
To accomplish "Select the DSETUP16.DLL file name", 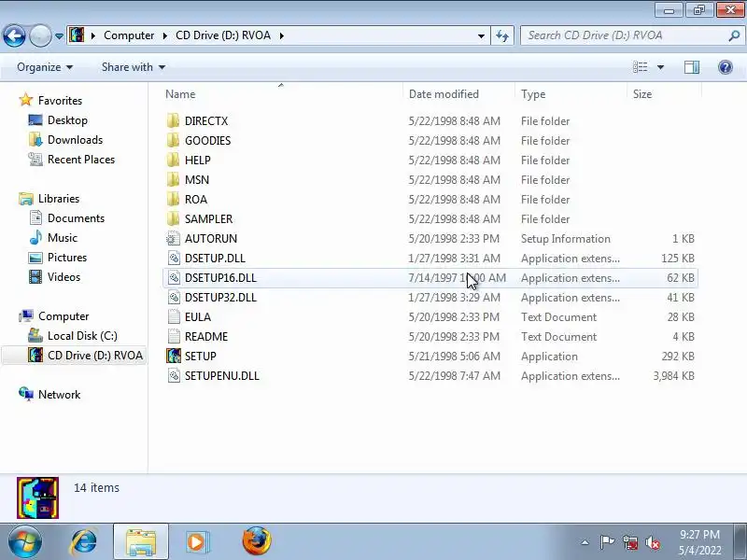I will (220, 277).
